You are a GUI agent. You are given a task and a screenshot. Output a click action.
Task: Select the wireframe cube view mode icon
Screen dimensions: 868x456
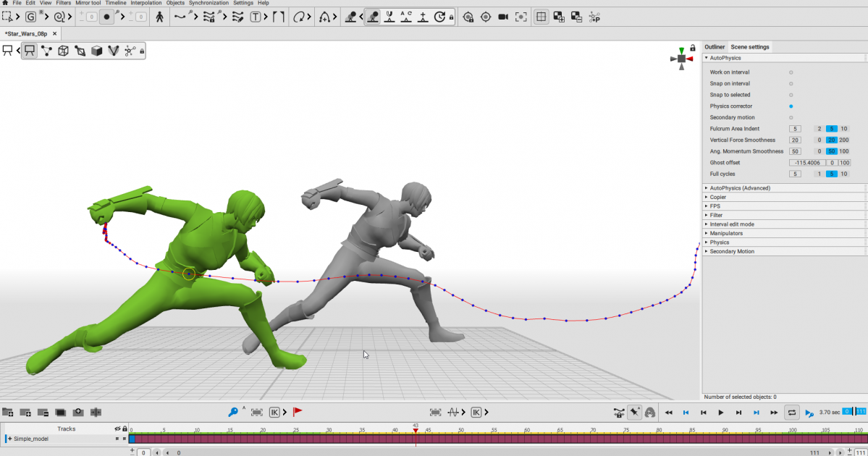[63, 51]
